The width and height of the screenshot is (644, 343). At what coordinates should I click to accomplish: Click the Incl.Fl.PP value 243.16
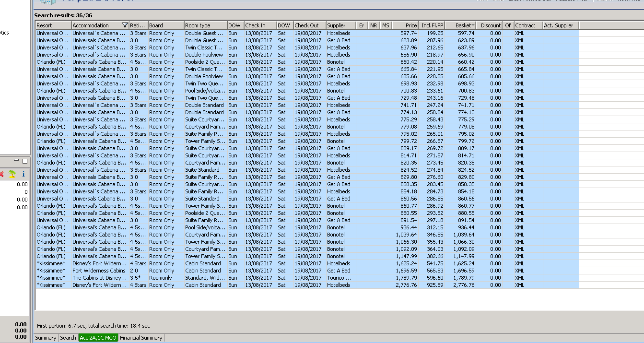coord(432,98)
